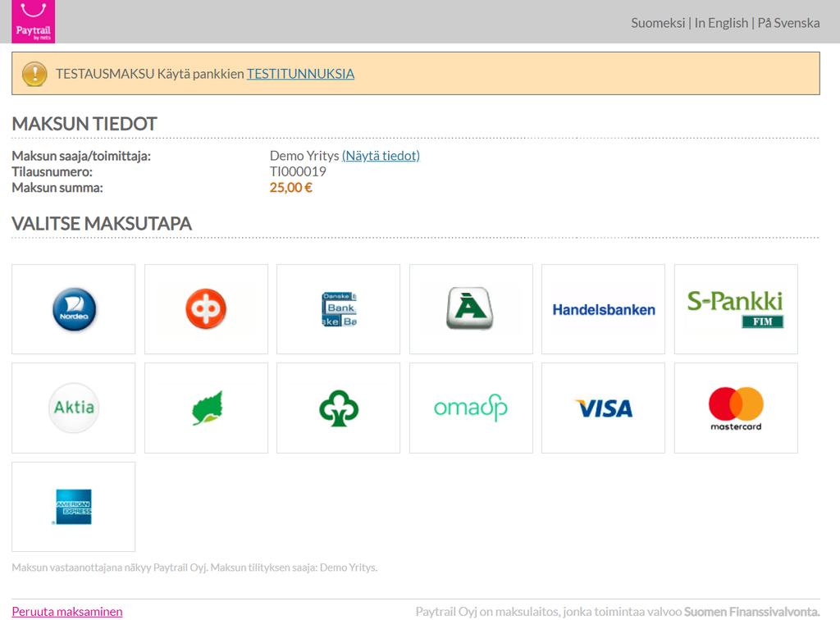The image size is (840, 620).
Task: Show merchant details via Näytä tiedot
Action: [x=381, y=156]
